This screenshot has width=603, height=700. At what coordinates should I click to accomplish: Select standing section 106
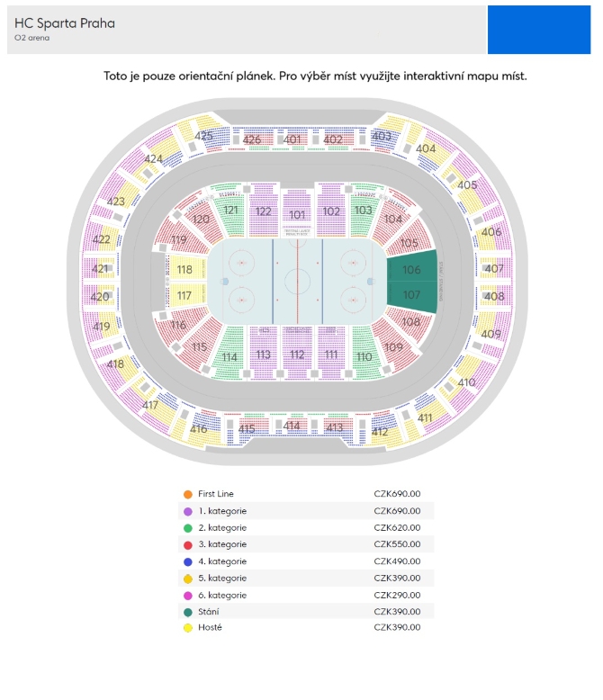pos(411,270)
